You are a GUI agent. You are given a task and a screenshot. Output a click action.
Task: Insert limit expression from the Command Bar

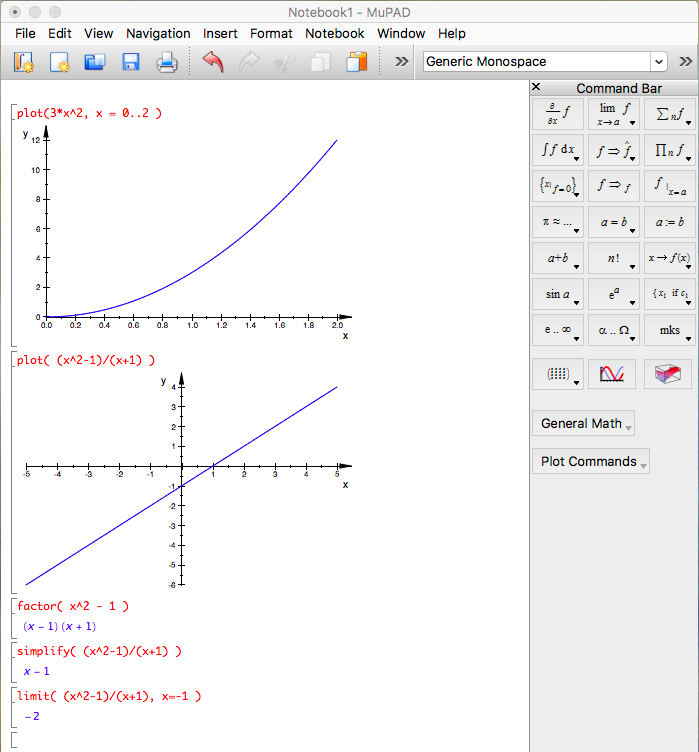click(614, 114)
